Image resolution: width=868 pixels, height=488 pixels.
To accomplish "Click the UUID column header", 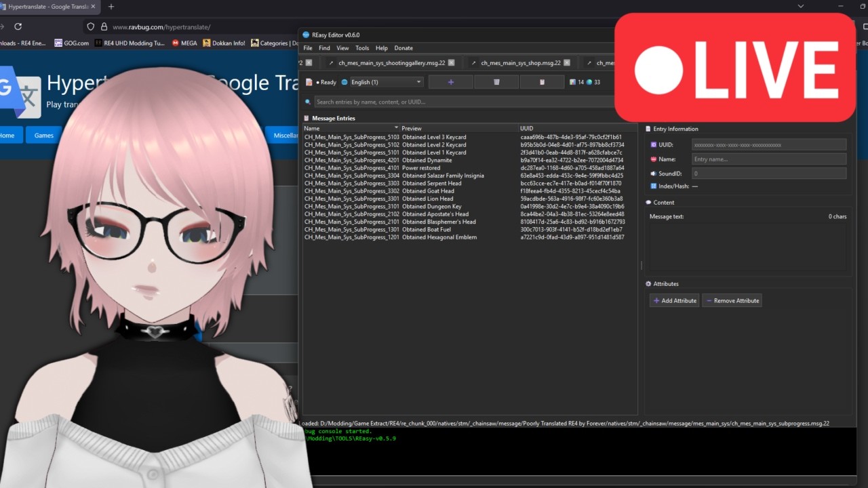I will pos(578,128).
